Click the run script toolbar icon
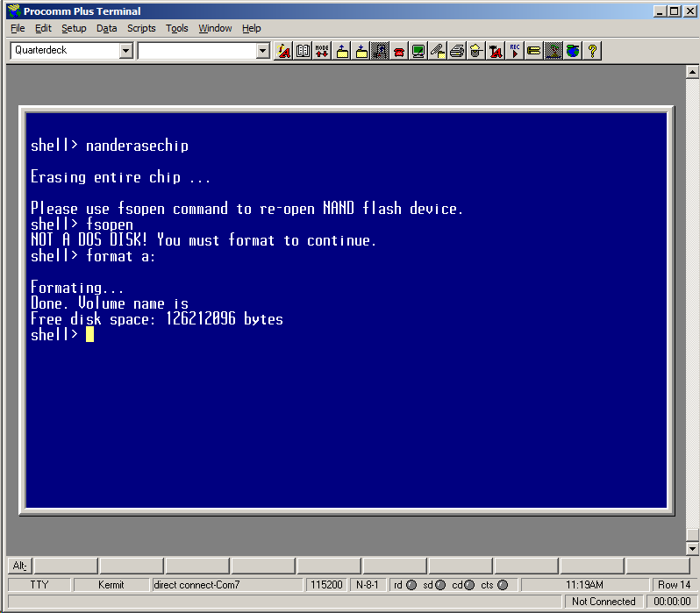Image resolution: width=700 pixels, height=613 pixels. coord(283,51)
